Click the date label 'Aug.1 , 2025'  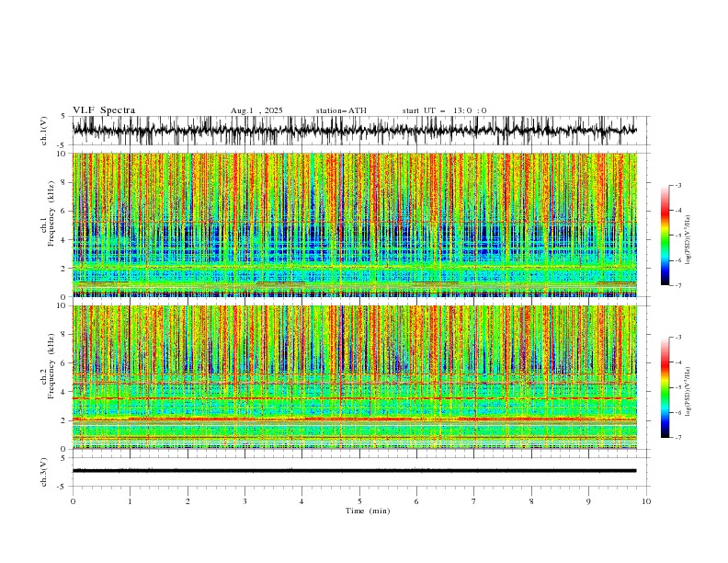click(256, 110)
